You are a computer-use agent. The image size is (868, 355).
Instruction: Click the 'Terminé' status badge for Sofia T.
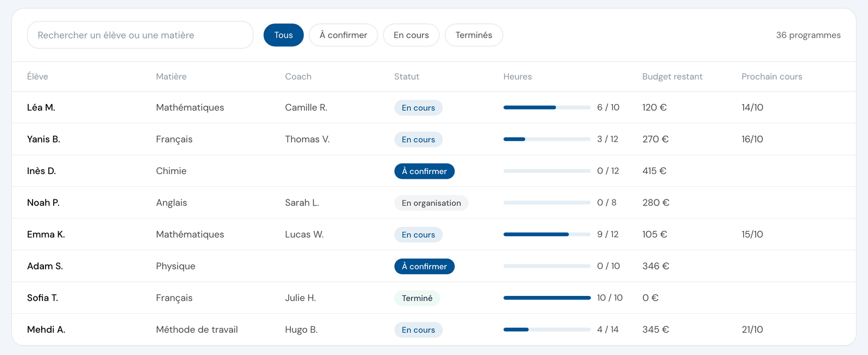[417, 298]
